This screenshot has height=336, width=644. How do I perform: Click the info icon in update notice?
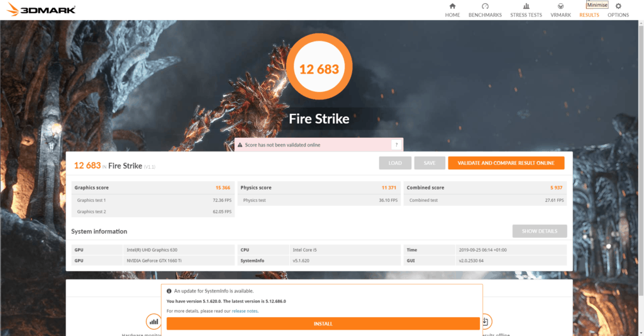[169, 291]
